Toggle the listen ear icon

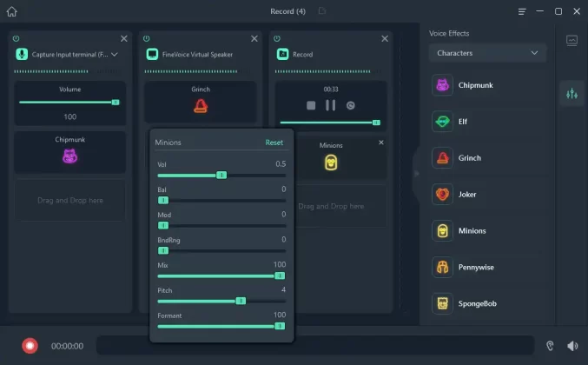550,346
